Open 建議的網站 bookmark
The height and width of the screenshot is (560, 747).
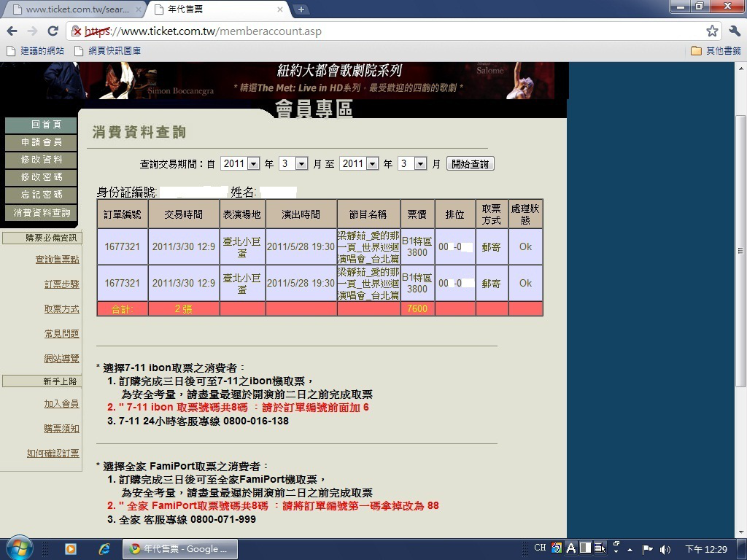click(36, 51)
